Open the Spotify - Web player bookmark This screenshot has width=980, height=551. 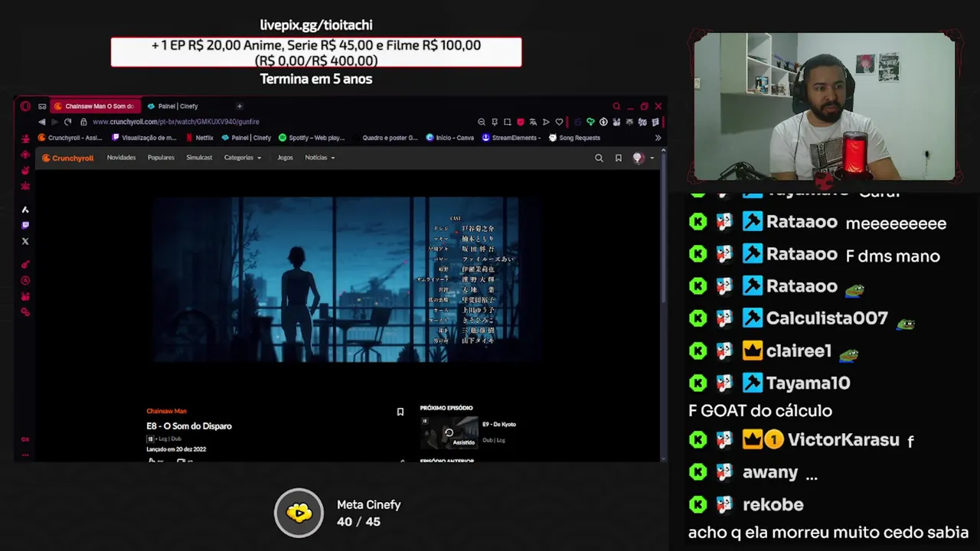tap(312, 138)
